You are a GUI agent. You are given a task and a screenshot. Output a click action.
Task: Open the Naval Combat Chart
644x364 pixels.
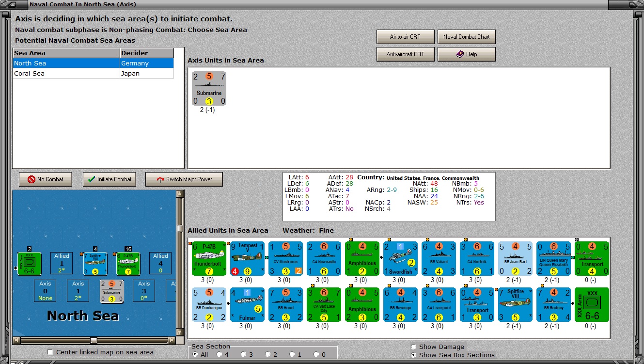(x=466, y=37)
